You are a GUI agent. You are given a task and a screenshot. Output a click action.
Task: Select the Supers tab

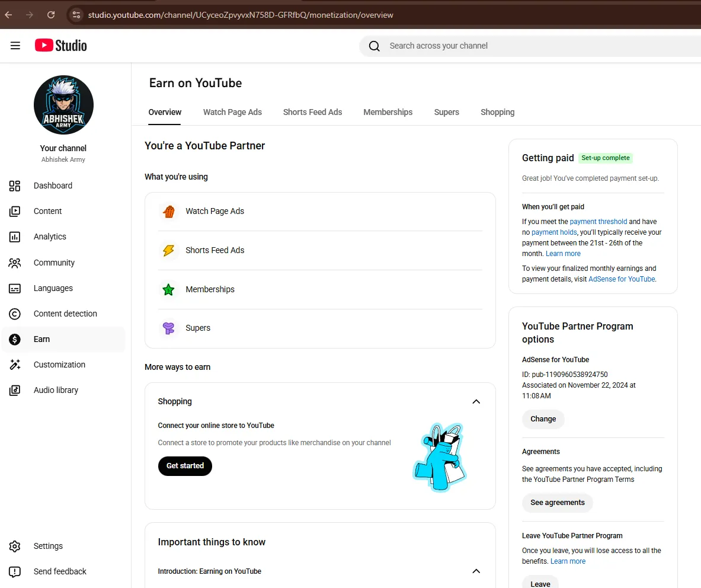[447, 112]
